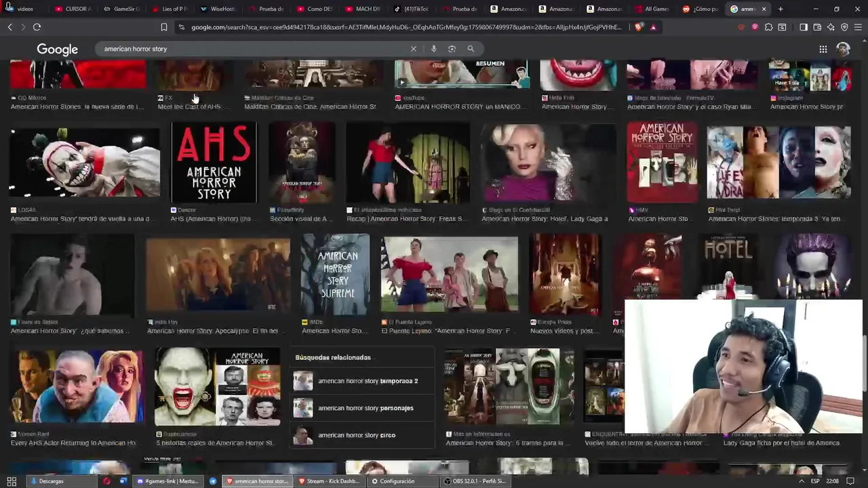Open the Brave Wallet icon
Image resolution: width=868 pixels, height=488 pixels.
click(x=817, y=27)
